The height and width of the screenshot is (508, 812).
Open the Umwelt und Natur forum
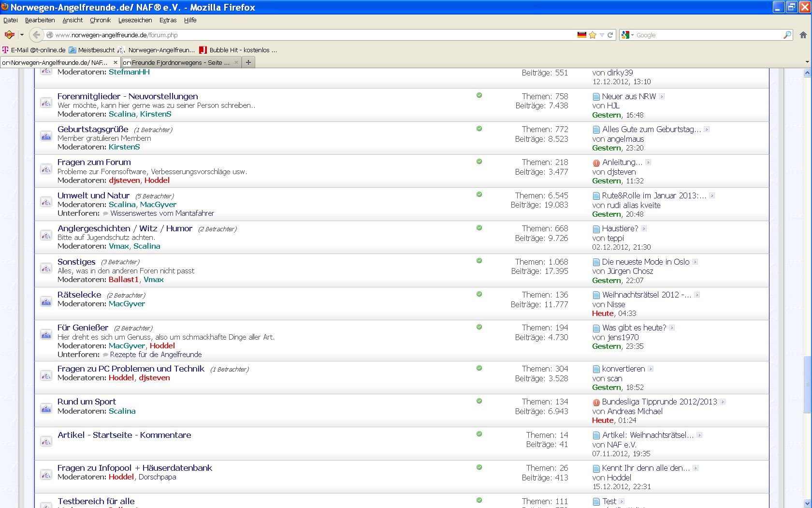pos(93,195)
